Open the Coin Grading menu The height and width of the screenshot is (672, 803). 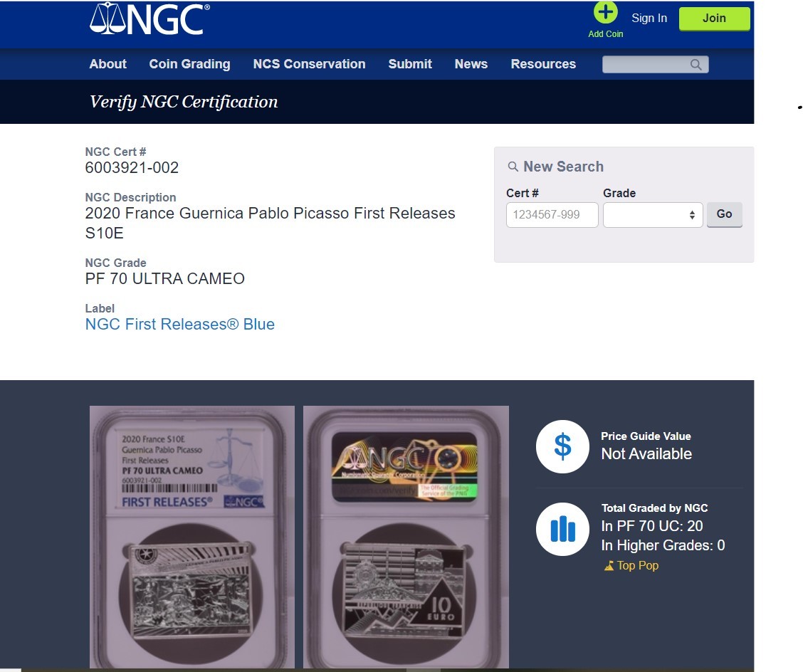tap(189, 64)
